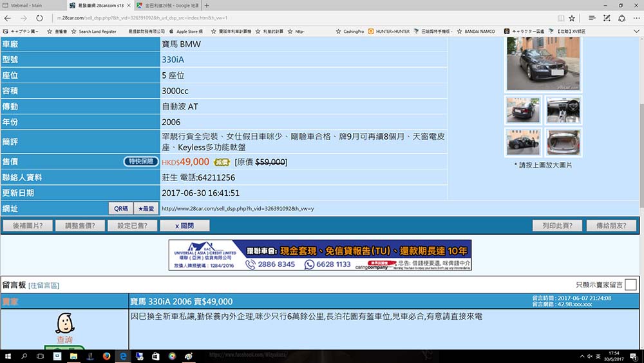Add page to favorites with star icon
Viewport: 644px width, 363px height.
571,18
